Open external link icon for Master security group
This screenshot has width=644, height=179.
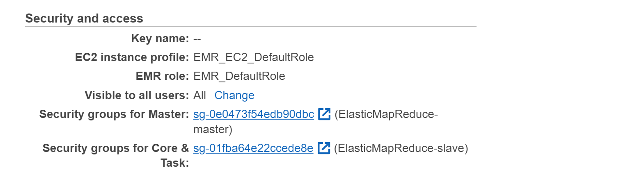point(324,114)
